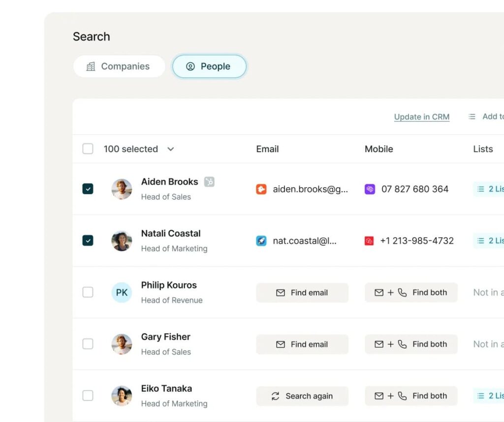Click orange email provider icon for Aiden Brooks
Viewport: 504px width, 422px height.
(x=261, y=189)
